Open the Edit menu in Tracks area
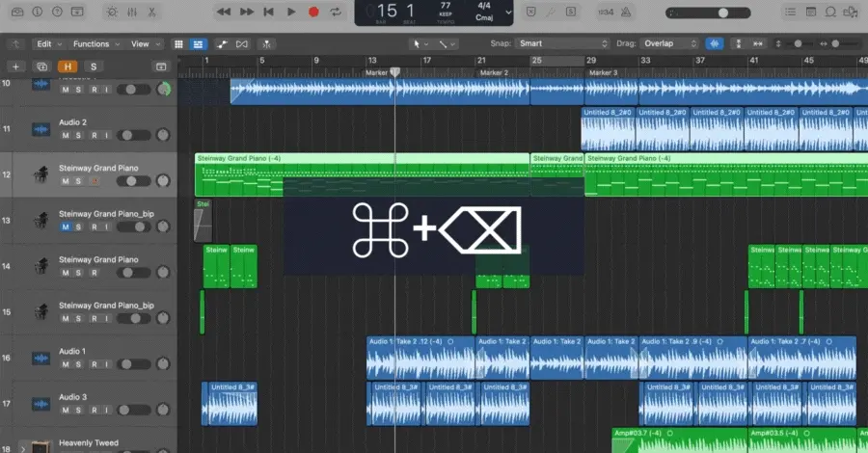Viewport: 868px width, 453px height. click(x=49, y=43)
